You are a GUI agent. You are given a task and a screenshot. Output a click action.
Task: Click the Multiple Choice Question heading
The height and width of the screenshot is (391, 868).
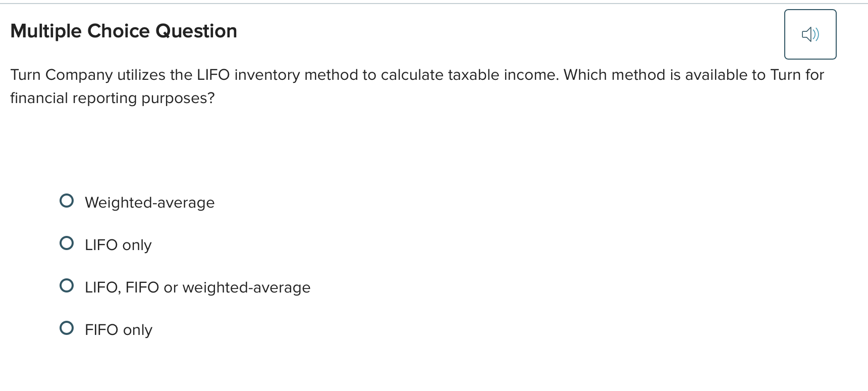click(x=124, y=31)
